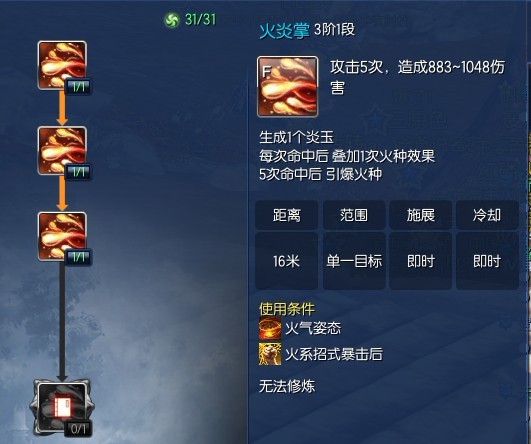
Task: Click the 16米 distance value cell
Action: tap(286, 261)
